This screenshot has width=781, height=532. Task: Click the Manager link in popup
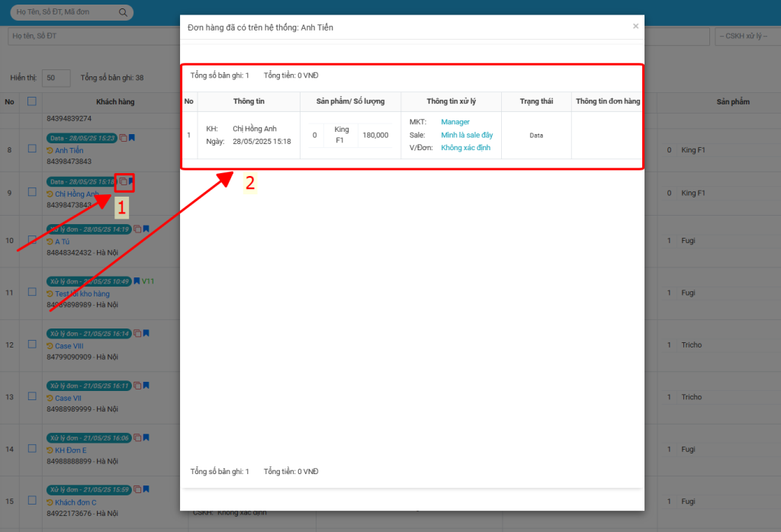point(455,122)
